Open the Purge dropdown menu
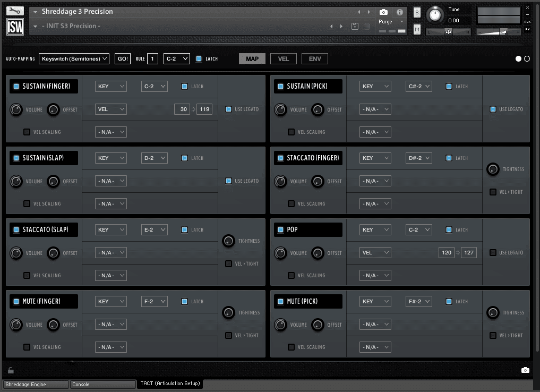Screen dimensions: 540x392 pos(391,22)
